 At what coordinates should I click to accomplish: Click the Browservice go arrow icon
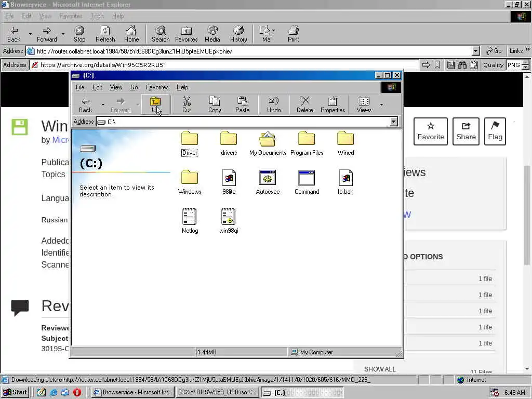click(x=426, y=65)
